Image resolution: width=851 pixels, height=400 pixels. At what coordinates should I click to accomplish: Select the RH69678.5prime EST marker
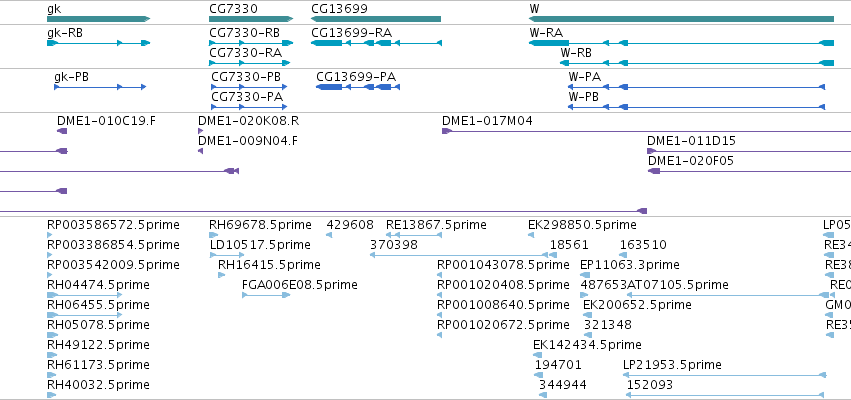click(x=213, y=235)
